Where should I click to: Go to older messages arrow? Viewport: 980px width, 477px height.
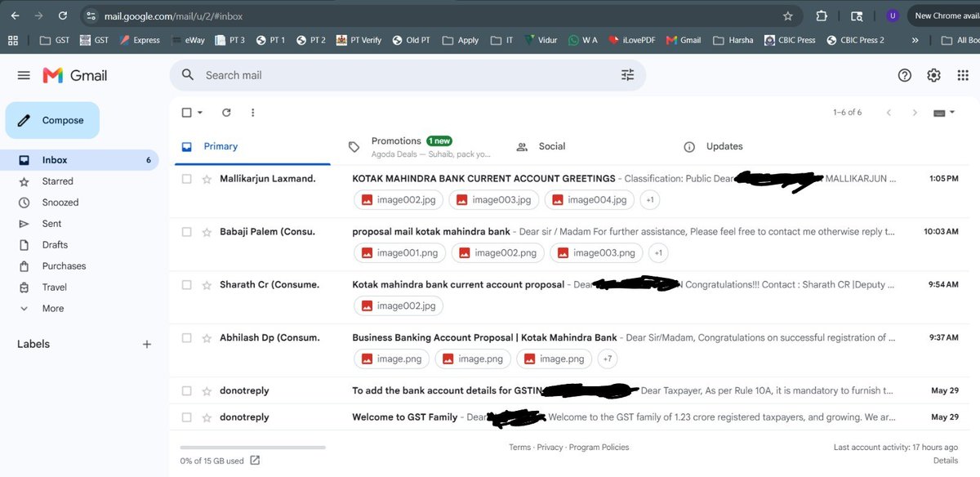click(915, 113)
